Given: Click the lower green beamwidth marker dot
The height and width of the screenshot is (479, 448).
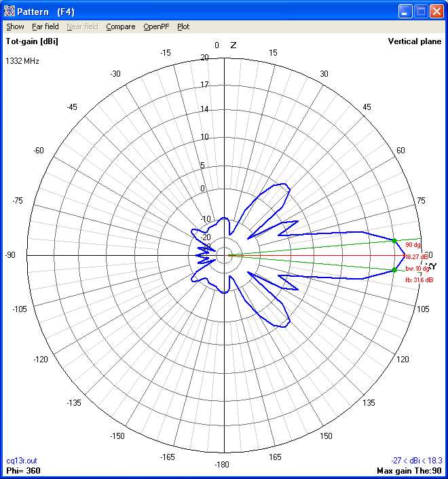Looking at the screenshot, I should tap(394, 270).
